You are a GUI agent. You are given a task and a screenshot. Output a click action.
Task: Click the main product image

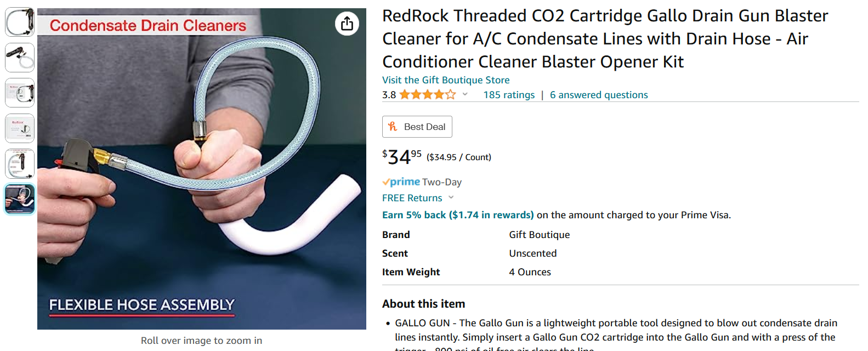202,169
